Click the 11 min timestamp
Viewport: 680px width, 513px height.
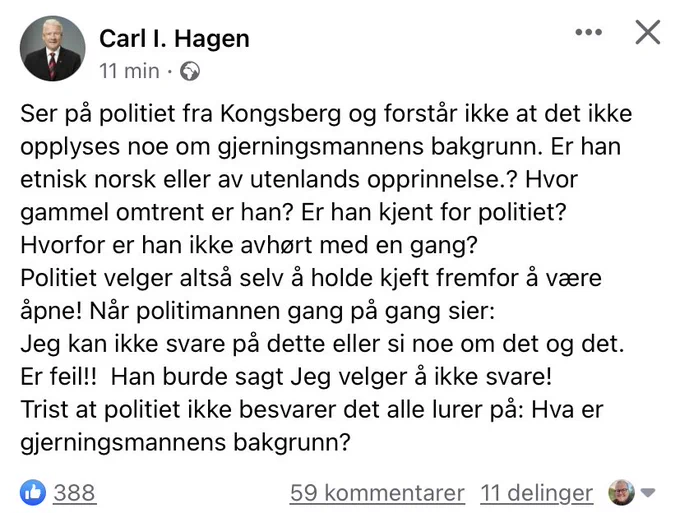129,71
